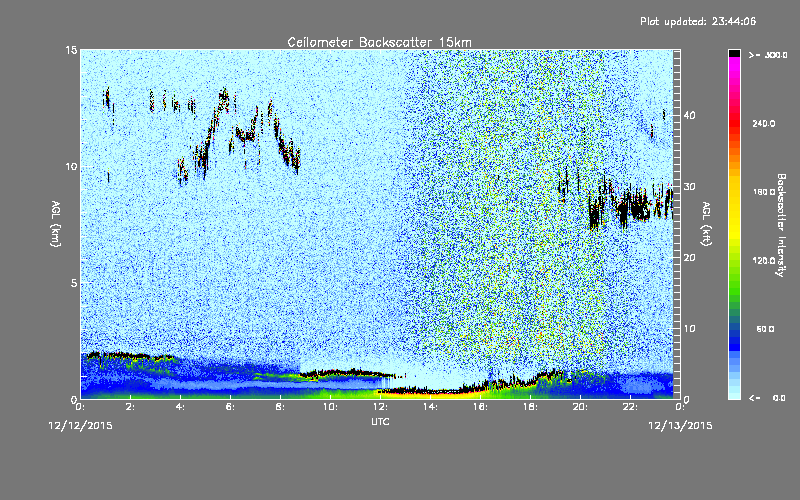The height and width of the screenshot is (500, 800).
Task: Click the 'Backscatter Intensity' colorbar label
Action: pos(781,225)
